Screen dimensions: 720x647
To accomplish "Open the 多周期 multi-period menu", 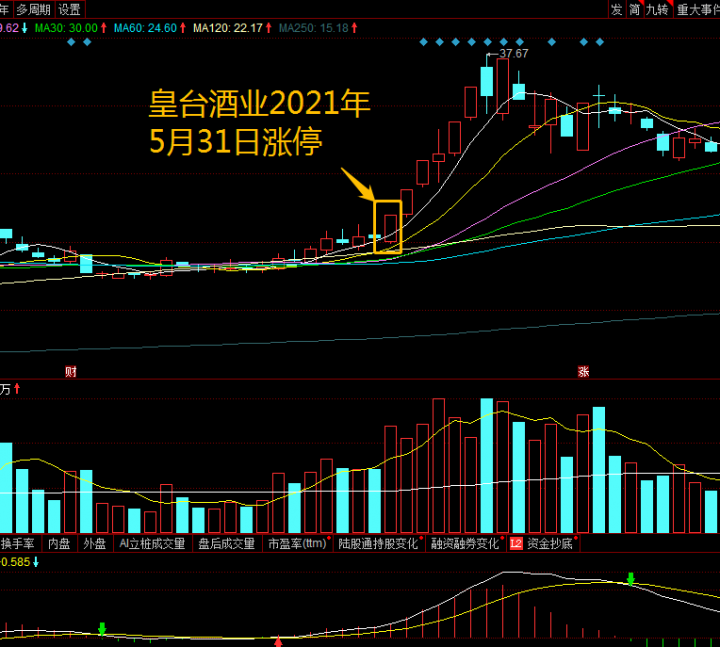I will (32, 9).
